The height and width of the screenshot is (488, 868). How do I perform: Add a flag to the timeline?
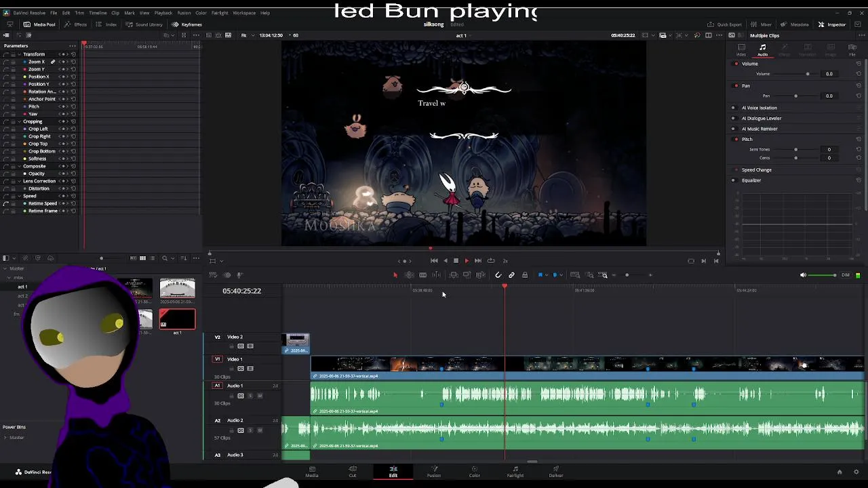(540, 275)
